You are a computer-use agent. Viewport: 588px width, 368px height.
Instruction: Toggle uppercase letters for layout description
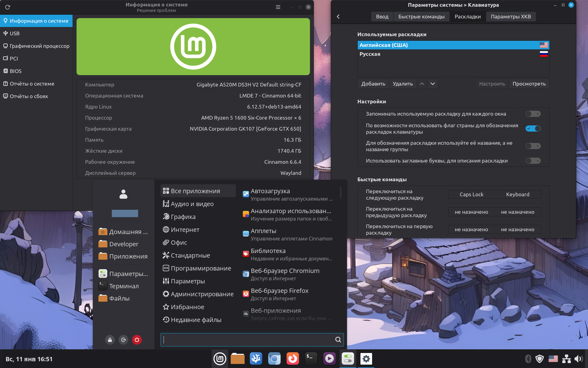tap(533, 161)
